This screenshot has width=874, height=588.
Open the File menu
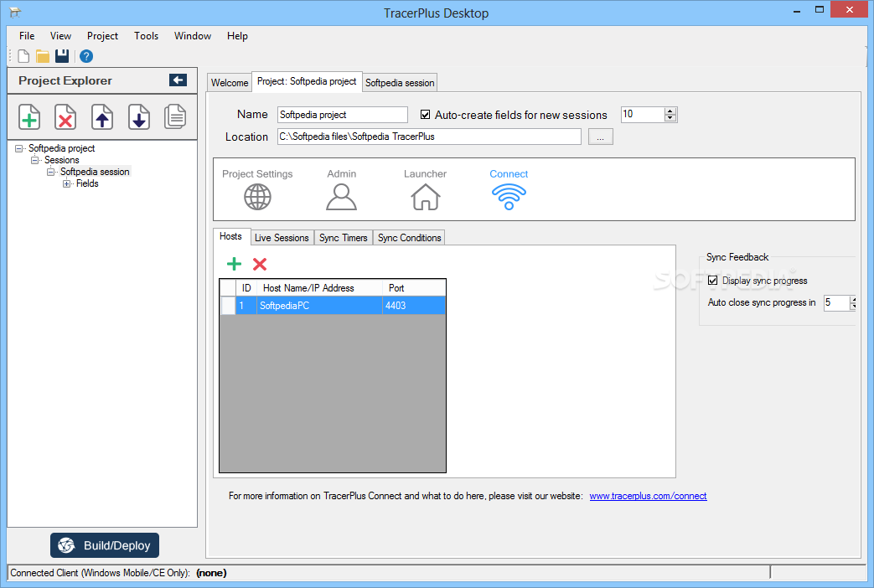point(27,36)
